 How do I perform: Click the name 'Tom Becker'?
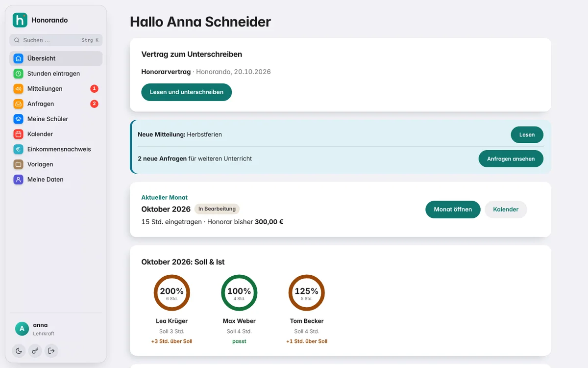point(307,321)
